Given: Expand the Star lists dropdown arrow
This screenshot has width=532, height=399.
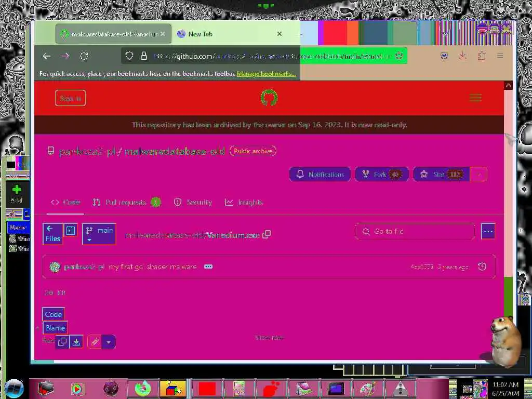Looking at the screenshot, I should coord(478,175).
